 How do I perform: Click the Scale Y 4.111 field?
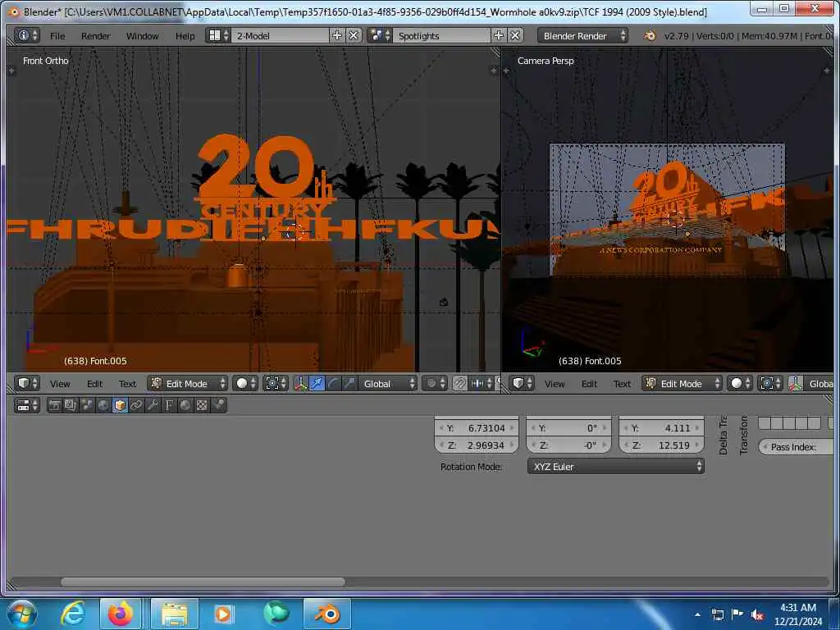coord(662,428)
